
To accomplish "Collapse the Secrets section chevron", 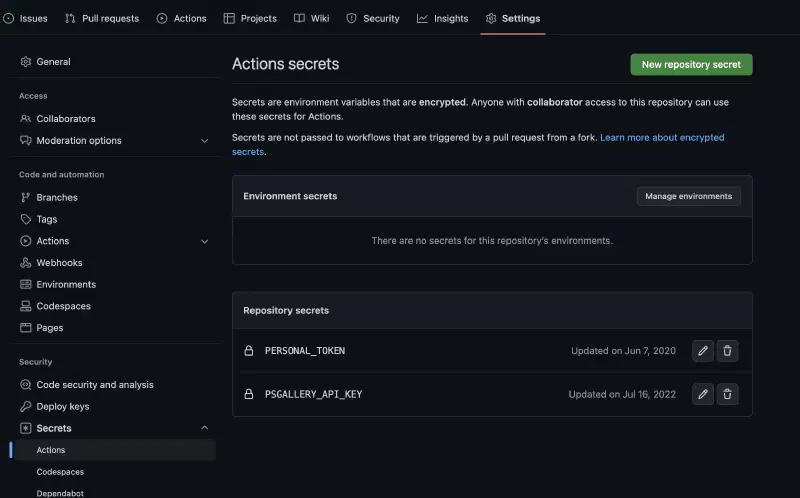I will tap(205, 428).
